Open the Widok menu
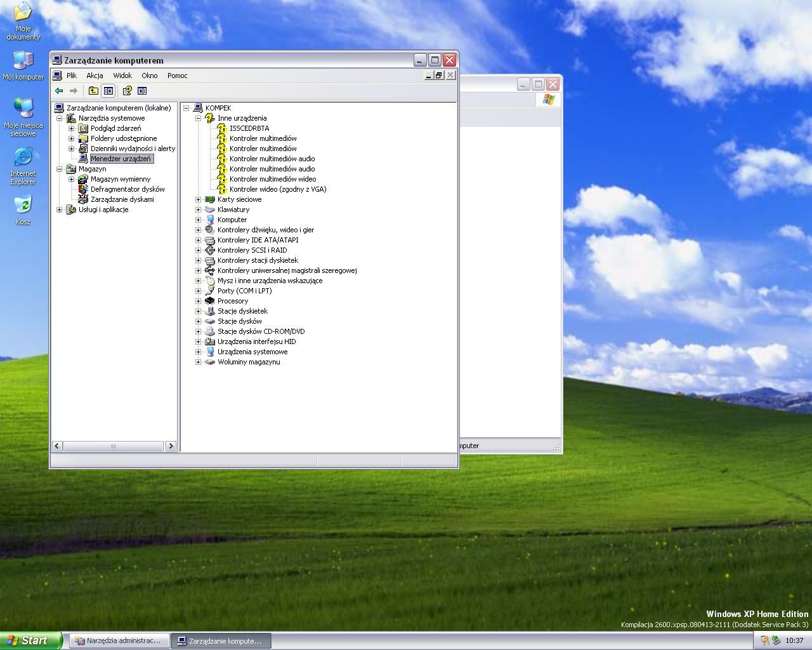 122,76
